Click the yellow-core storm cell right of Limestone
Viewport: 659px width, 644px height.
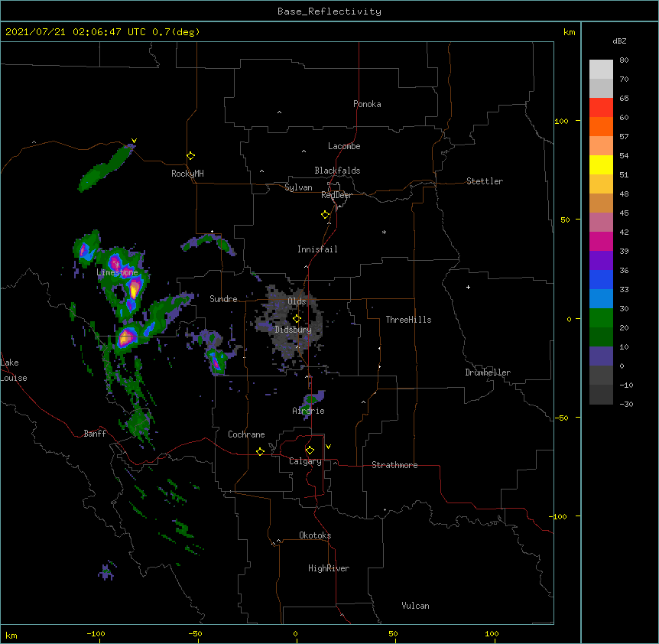point(134,289)
